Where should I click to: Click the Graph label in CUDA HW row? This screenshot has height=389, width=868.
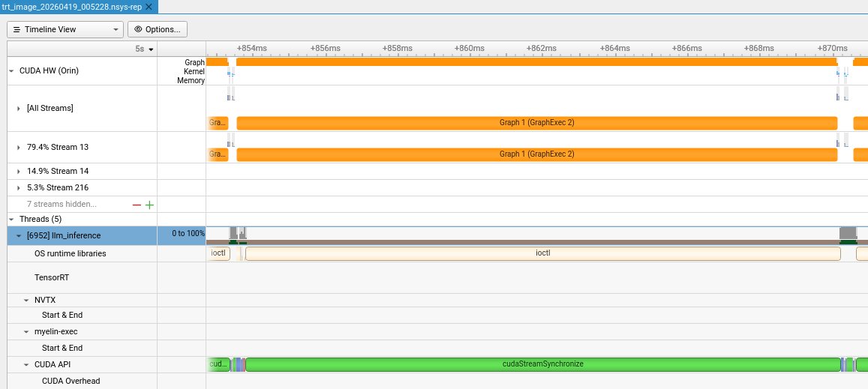coord(194,62)
